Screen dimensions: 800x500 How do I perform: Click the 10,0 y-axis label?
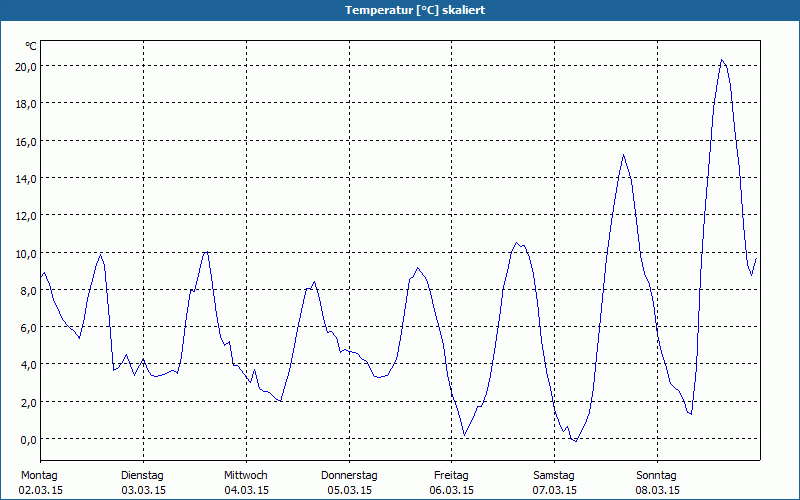25,253
